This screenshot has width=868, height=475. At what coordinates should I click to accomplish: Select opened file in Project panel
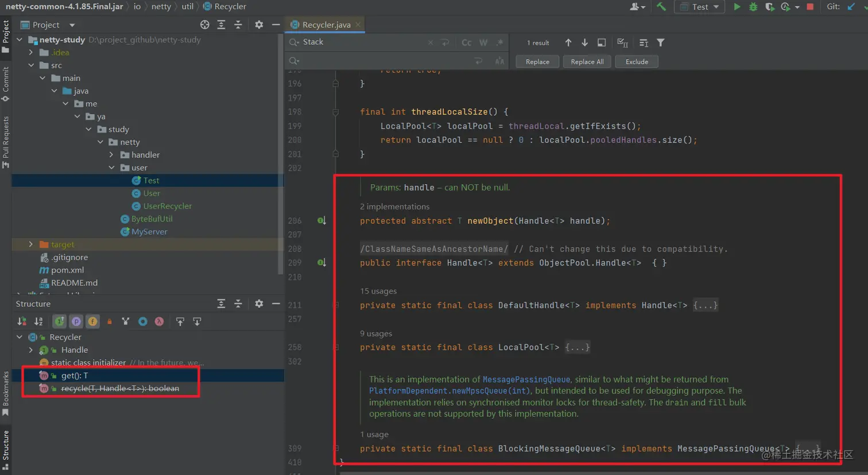pyautogui.click(x=205, y=25)
